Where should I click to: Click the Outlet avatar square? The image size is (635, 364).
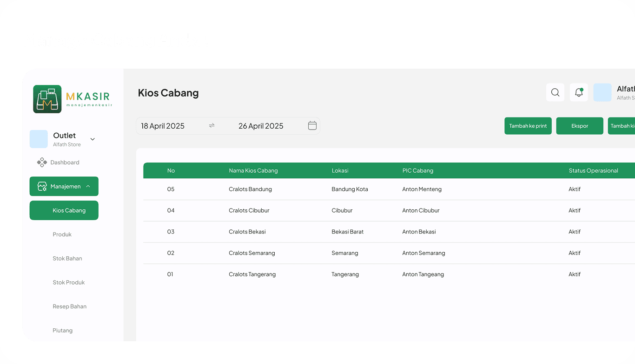pos(39,139)
